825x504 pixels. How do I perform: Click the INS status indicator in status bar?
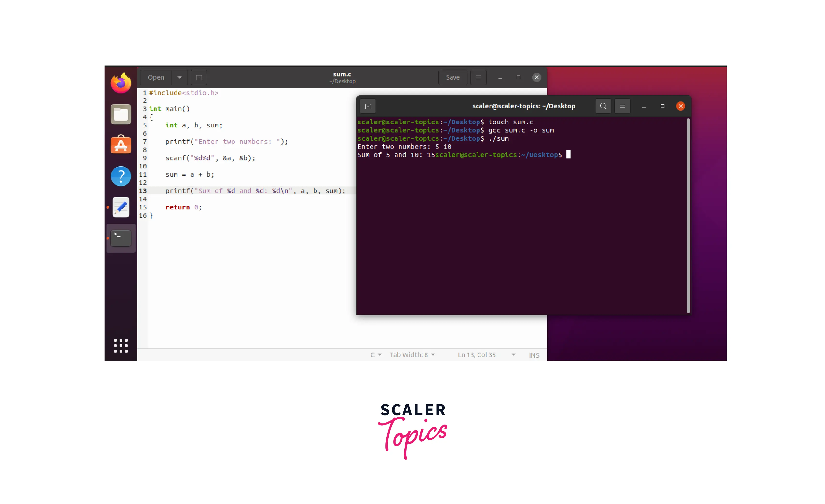click(x=534, y=354)
